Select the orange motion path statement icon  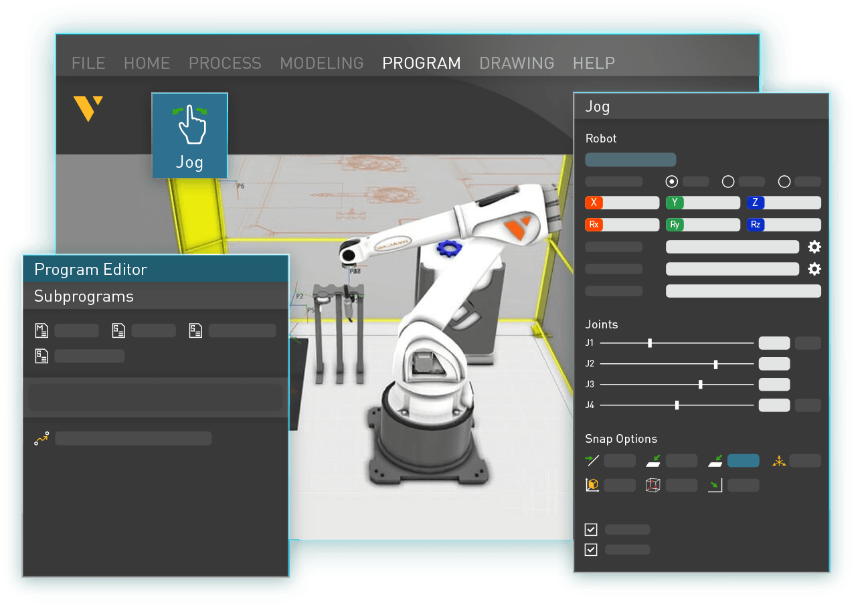click(41, 439)
